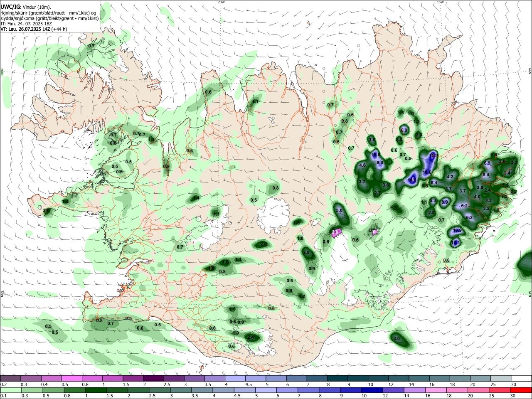Click the 3.4 precipitation value

coord(507,173)
